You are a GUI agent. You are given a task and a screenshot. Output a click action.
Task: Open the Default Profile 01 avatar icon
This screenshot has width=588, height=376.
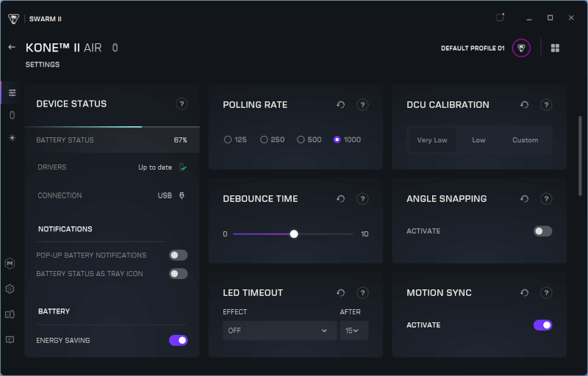[521, 48]
